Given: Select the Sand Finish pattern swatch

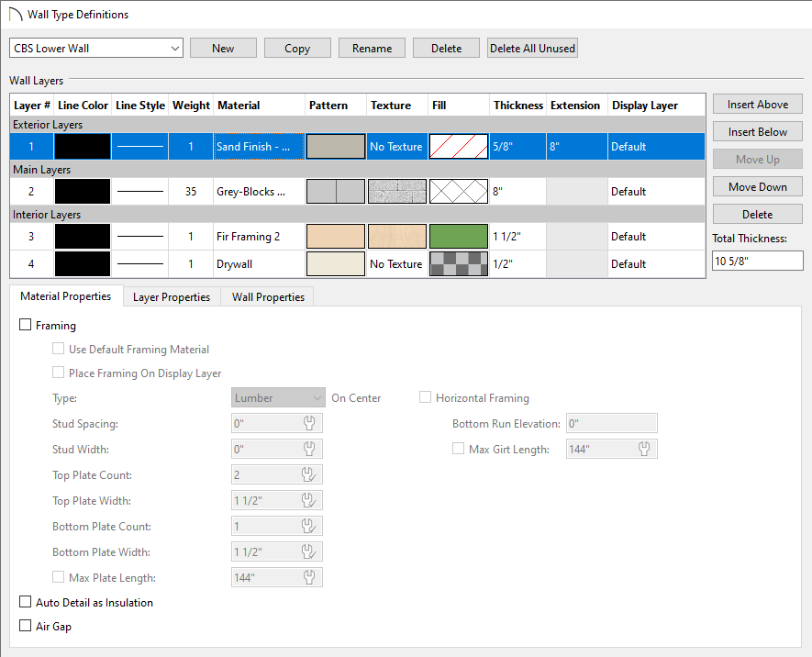Looking at the screenshot, I should [336, 147].
